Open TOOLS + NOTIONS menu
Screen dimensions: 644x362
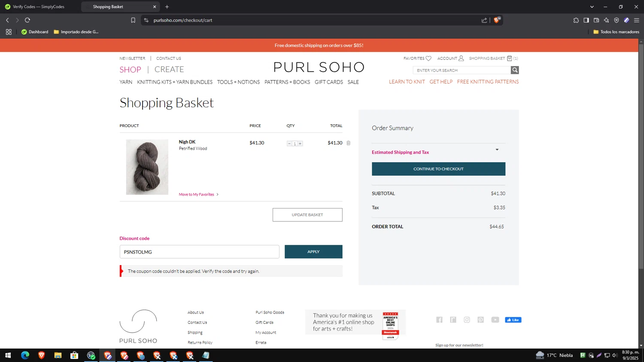(238, 82)
